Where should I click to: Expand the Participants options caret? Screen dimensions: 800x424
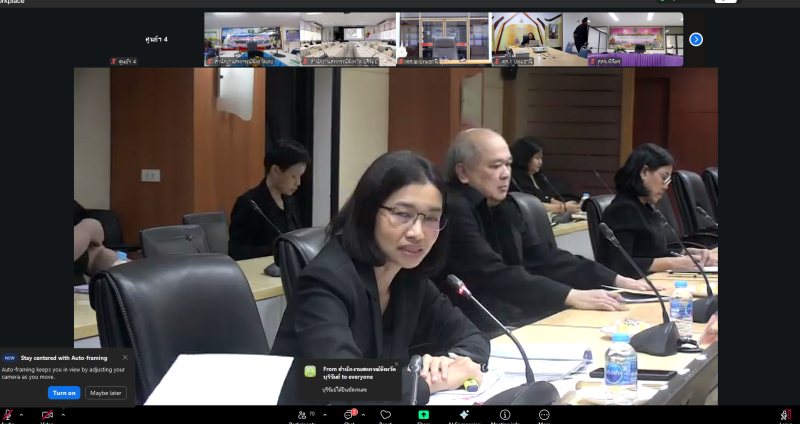click(324, 413)
